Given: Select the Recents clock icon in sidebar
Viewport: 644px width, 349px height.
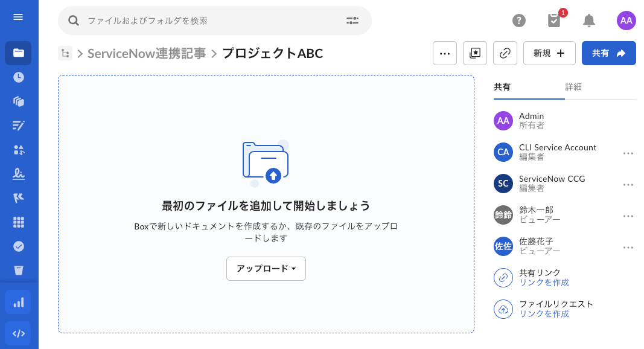Looking at the screenshot, I should 18,77.
